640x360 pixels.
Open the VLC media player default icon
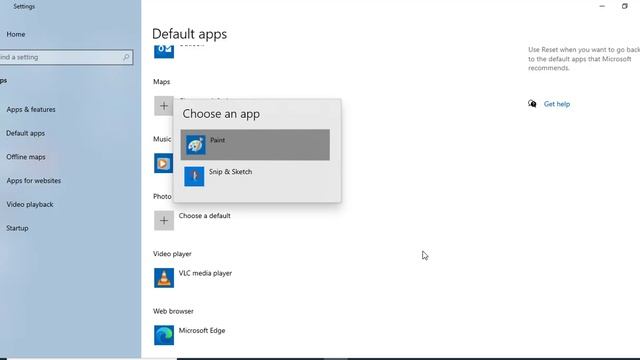(x=164, y=278)
